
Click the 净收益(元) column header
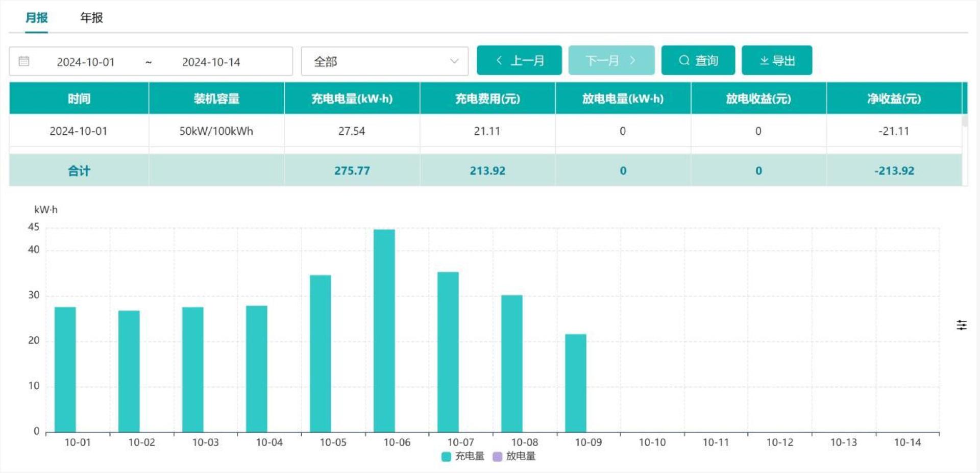point(894,98)
